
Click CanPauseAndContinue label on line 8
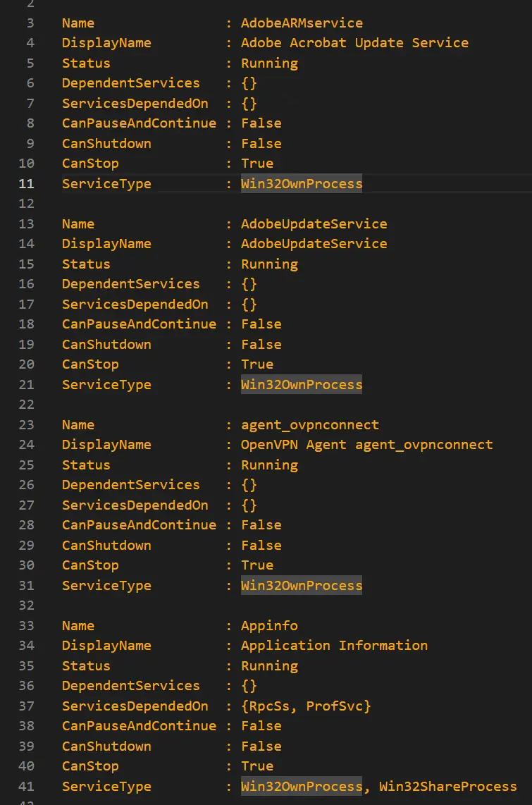139,123
